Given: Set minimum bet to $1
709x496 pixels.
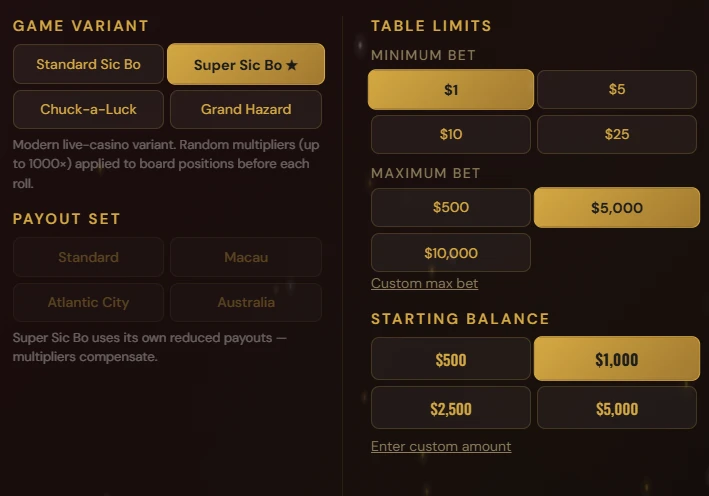Looking at the screenshot, I should click(451, 90).
